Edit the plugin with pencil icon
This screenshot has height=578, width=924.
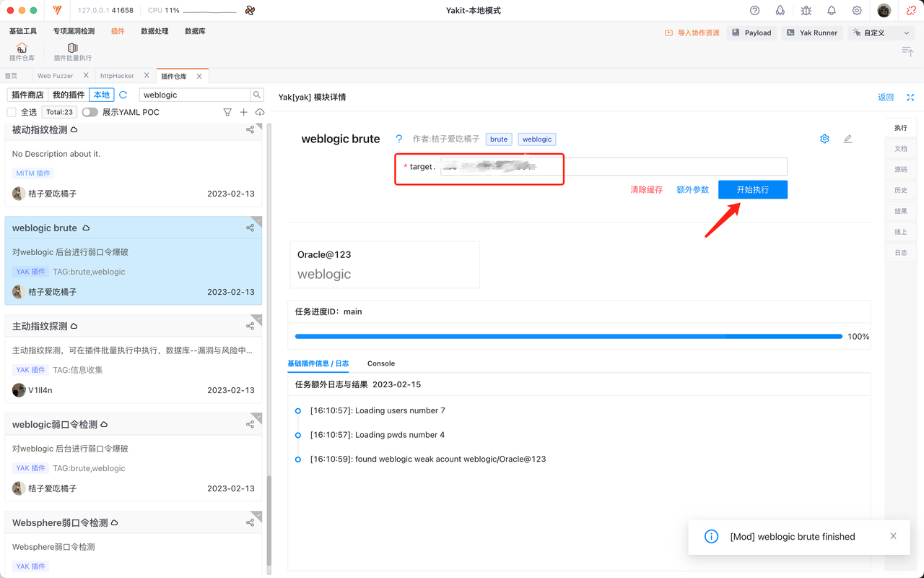pos(847,139)
